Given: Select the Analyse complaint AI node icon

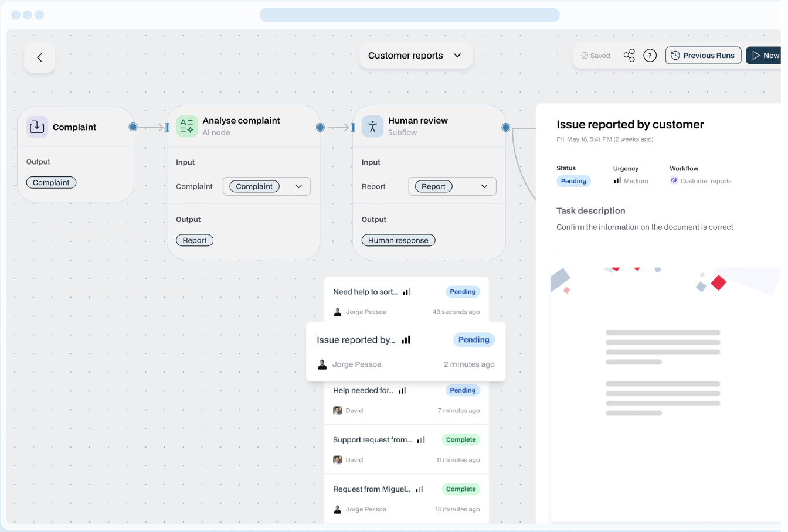Looking at the screenshot, I should pyautogui.click(x=187, y=127).
